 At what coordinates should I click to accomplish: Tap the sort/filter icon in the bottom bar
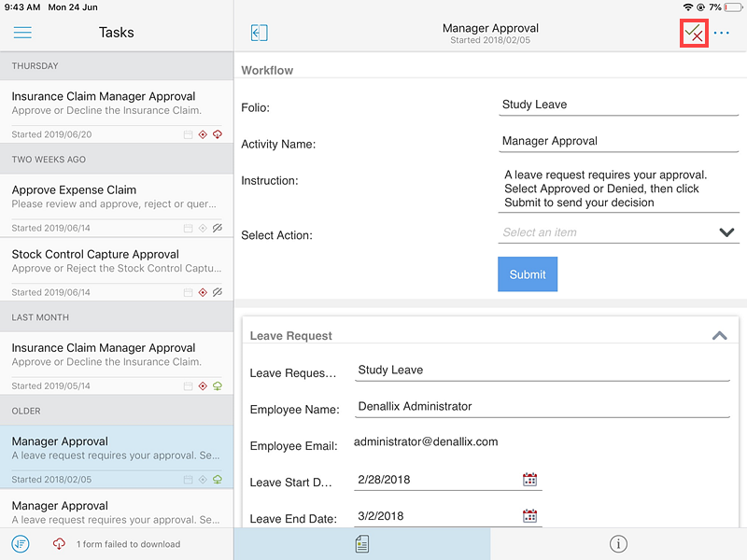point(21,544)
